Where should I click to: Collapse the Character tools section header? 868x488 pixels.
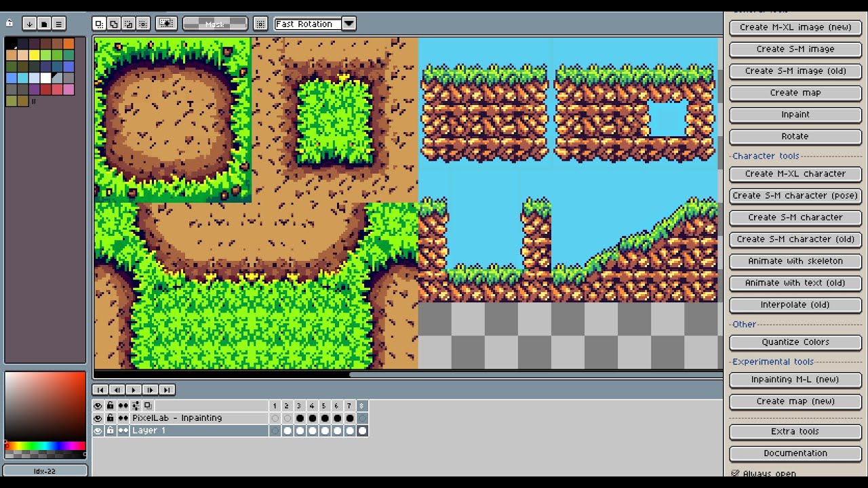coord(766,156)
